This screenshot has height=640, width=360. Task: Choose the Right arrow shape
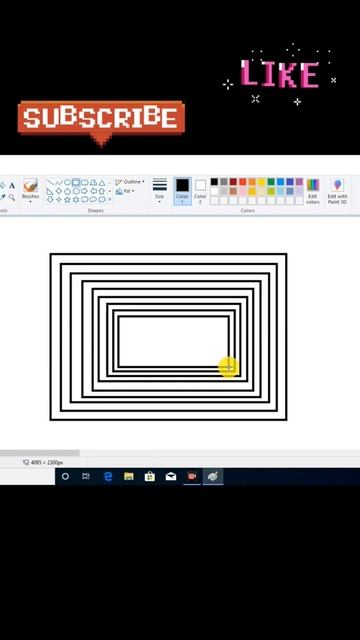click(84, 191)
